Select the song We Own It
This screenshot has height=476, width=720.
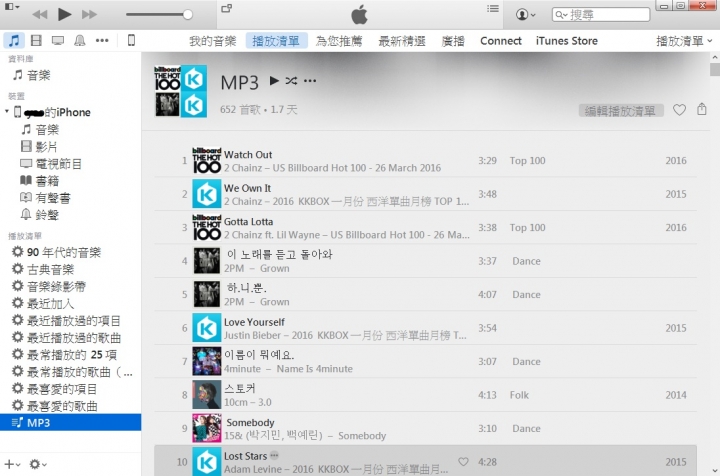coord(425,194)
